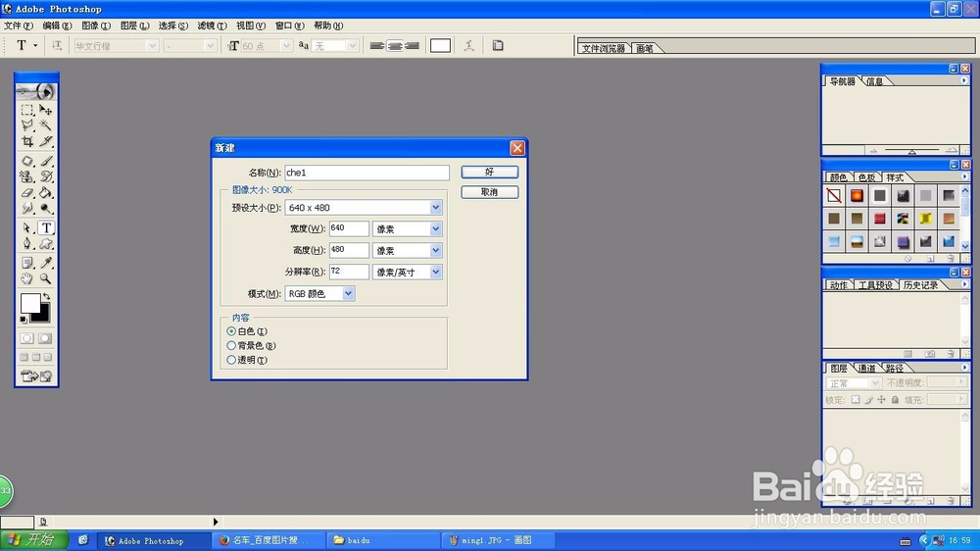Click the 取消 button in New dialog
Screen dimensions: 980x551
point(489,192)
